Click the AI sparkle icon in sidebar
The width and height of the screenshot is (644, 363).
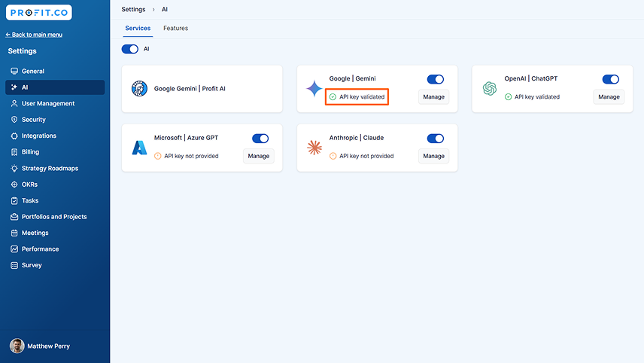[x=14, y=87]
